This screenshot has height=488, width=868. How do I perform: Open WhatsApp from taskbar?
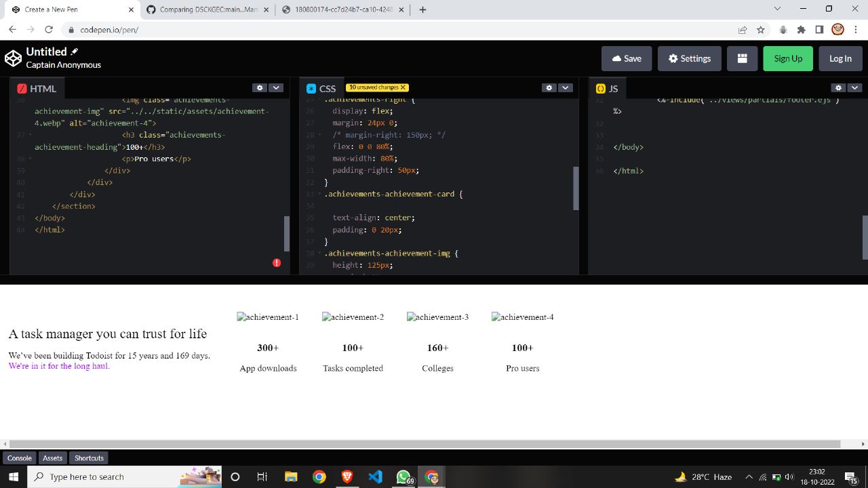tap(403, 477)
